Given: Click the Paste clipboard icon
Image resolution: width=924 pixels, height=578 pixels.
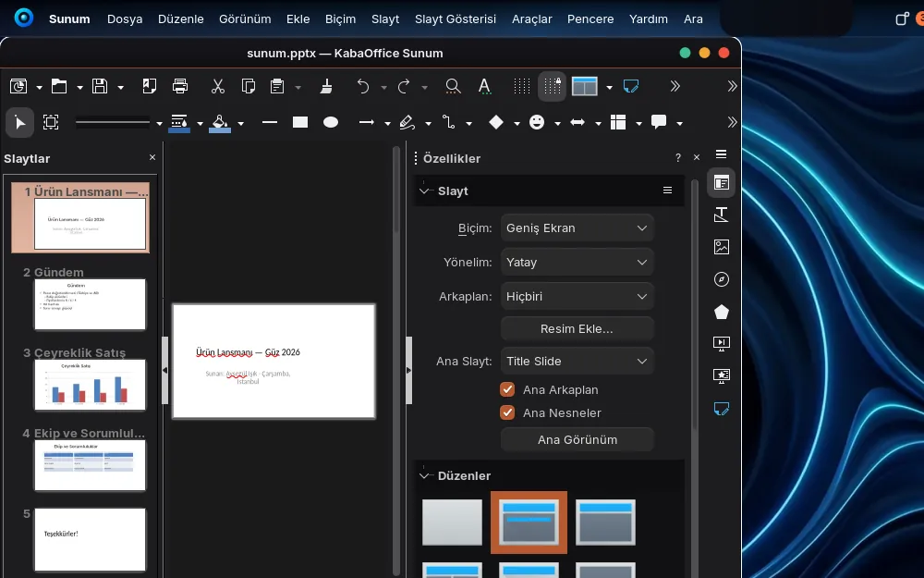Looking at the screenshot, I should pyautogui.click(x=277, y=87).
